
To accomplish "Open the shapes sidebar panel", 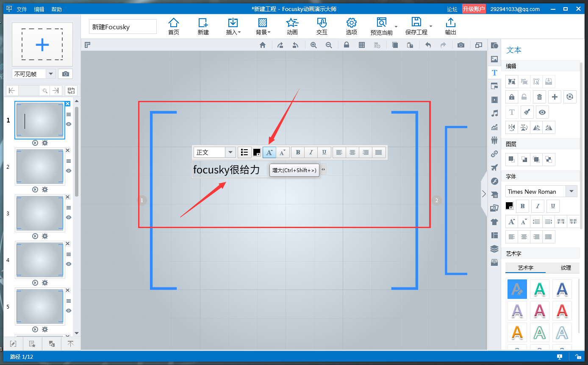I will click(x=494, y=45).
